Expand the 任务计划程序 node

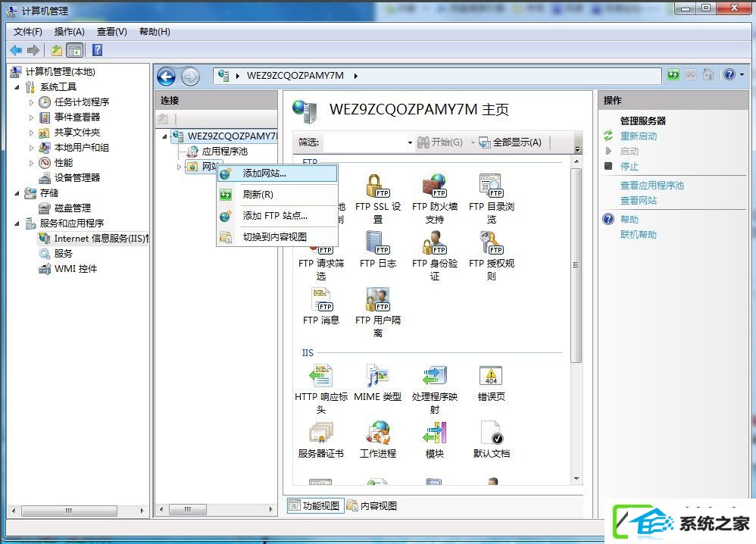tap(31, 102)
